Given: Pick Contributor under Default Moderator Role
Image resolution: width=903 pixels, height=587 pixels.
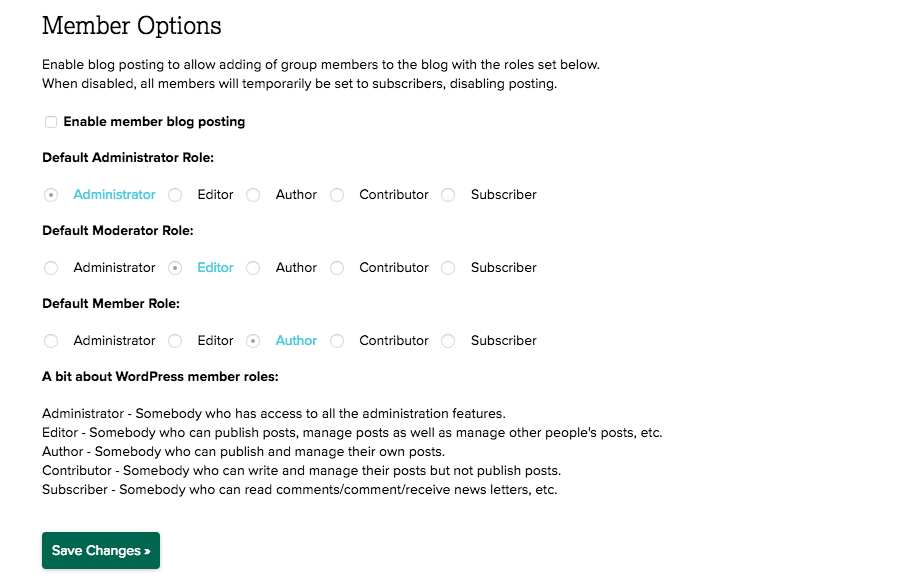Looking at the screenshot, I should (x=337, y=268).
